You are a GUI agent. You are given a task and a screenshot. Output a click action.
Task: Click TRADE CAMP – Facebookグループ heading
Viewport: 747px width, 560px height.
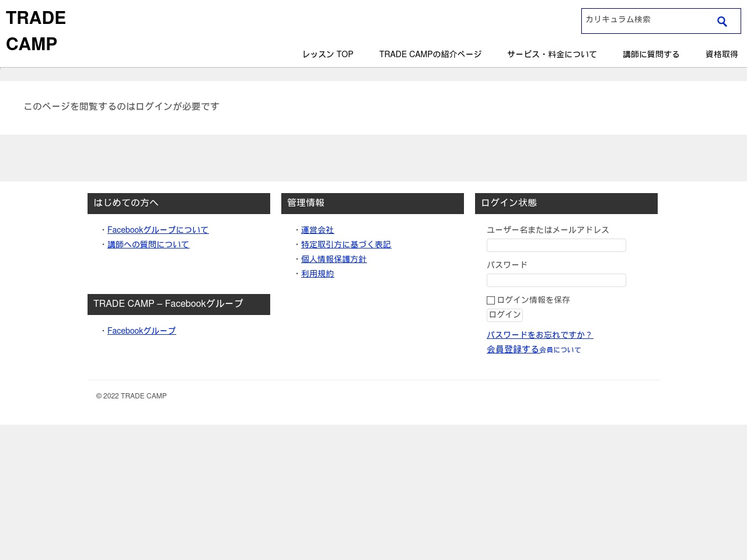point(179,304)
